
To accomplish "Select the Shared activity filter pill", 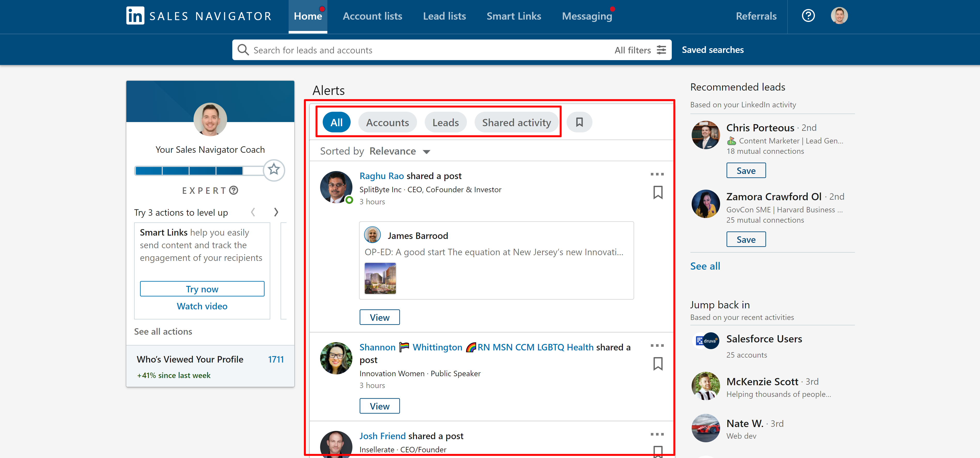I will (516, 122).
